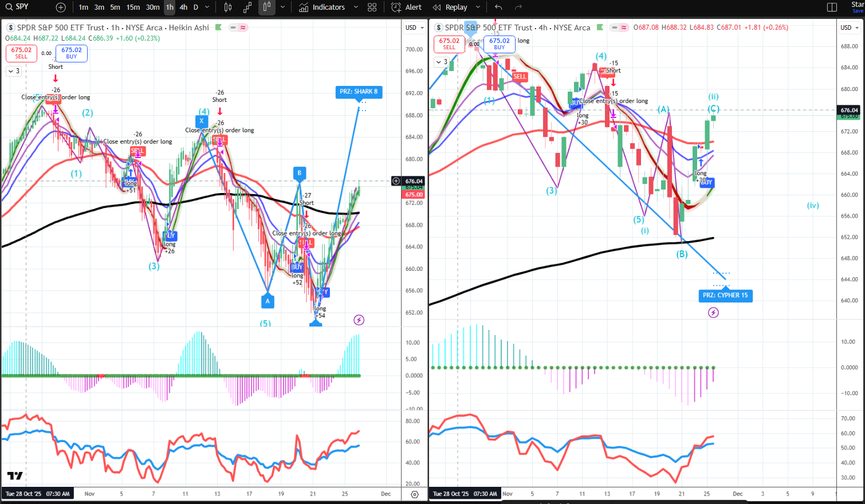Click the 676.04 price label on 4h scale
Viewport: 865px width, 504px height.
tap(849, 110)
